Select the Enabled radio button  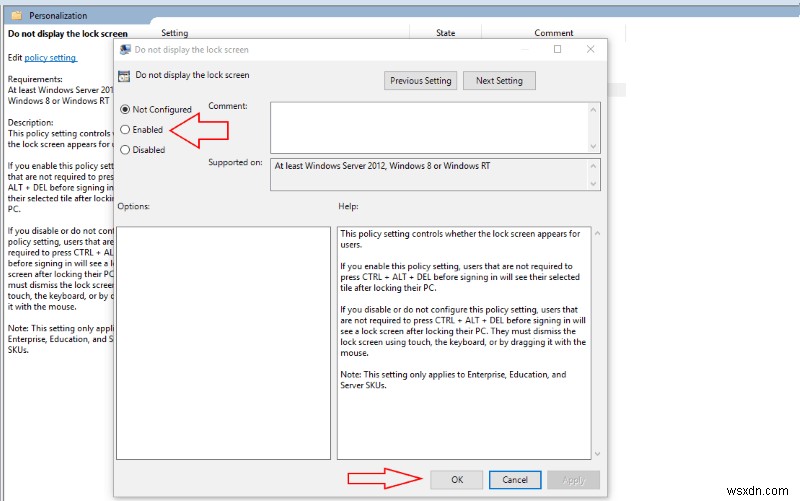(x=125, y=130)
